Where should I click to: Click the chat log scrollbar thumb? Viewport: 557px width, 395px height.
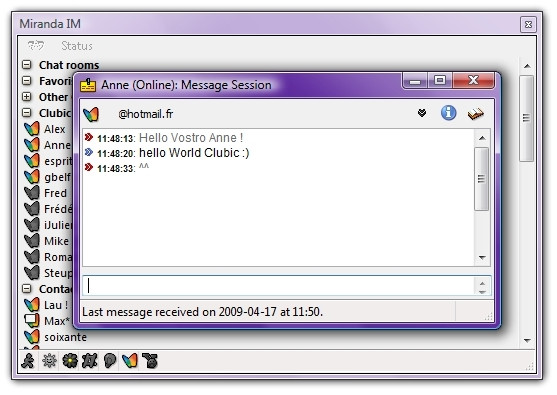tap(482, 179)
